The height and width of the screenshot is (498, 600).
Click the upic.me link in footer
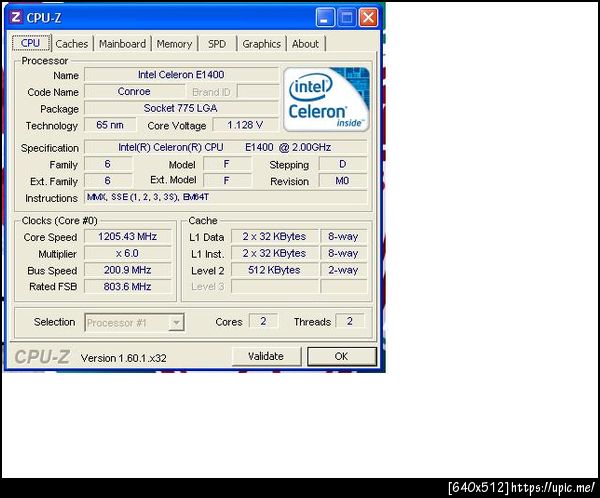(553, 488)
